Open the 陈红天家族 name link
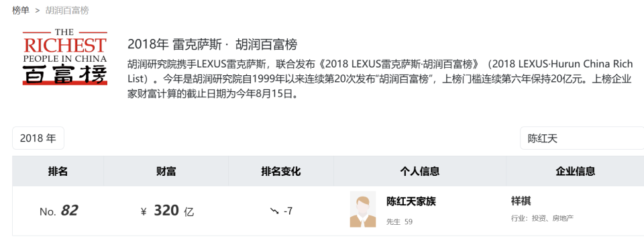This screenshot has height=249, width=644. click(411, 201)
